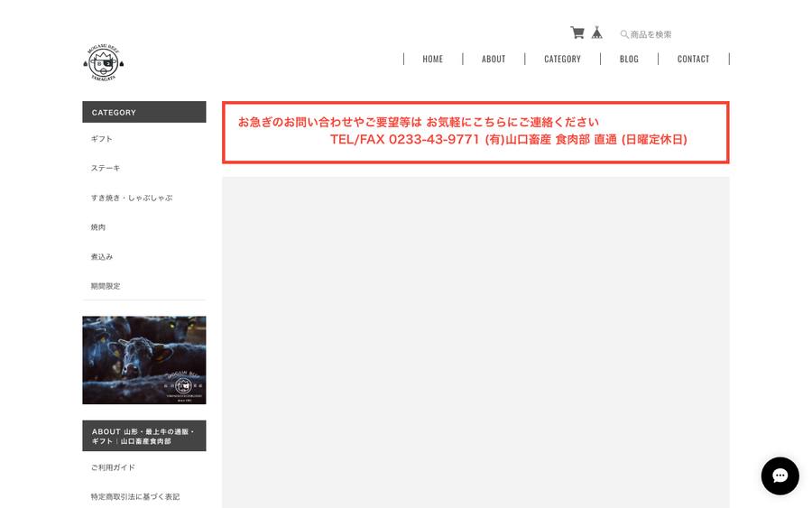Select the ステーキ category link

pos(106,169)
